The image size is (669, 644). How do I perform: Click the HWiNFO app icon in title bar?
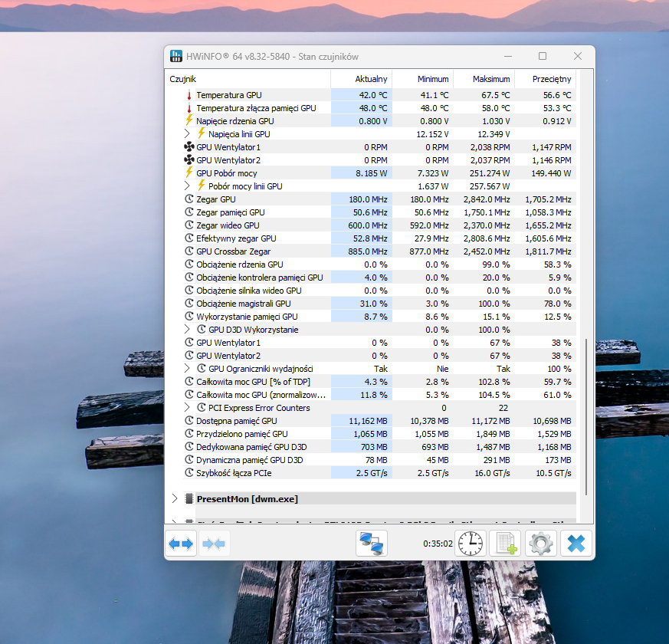point(176,56)
